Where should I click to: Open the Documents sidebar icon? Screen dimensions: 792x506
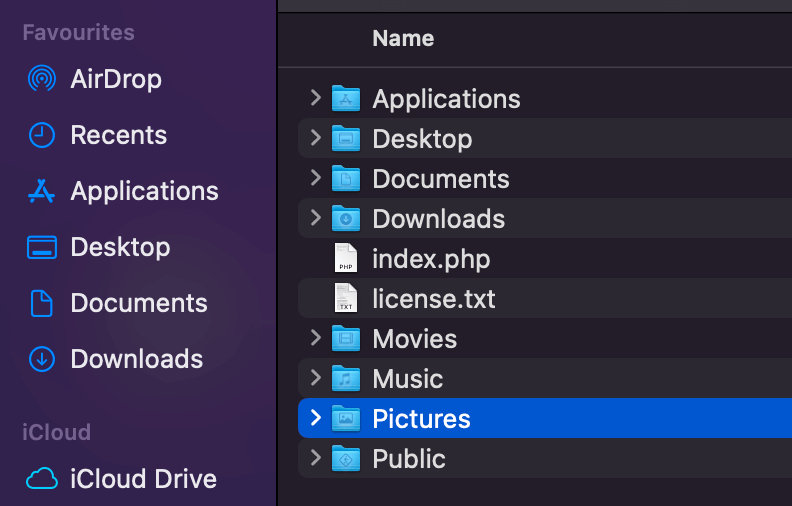pyautogui.click(x=41, y=303)
